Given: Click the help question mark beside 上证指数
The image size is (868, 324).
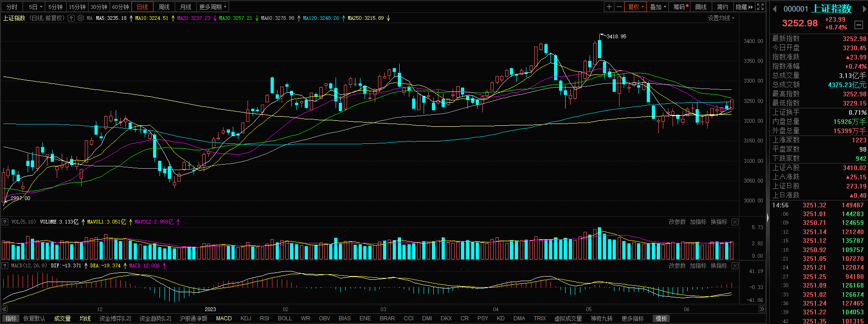Looking at the screenshot, I should 71,18.
